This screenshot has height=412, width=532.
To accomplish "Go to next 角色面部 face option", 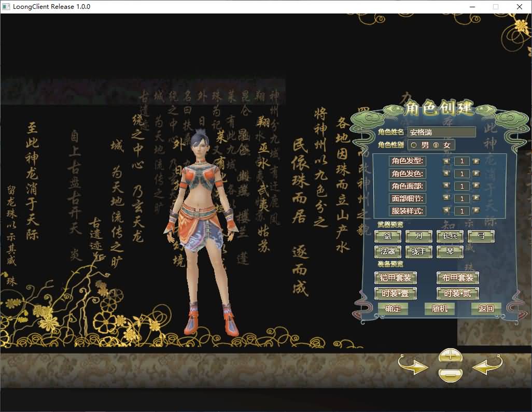I will coord(476,186).
